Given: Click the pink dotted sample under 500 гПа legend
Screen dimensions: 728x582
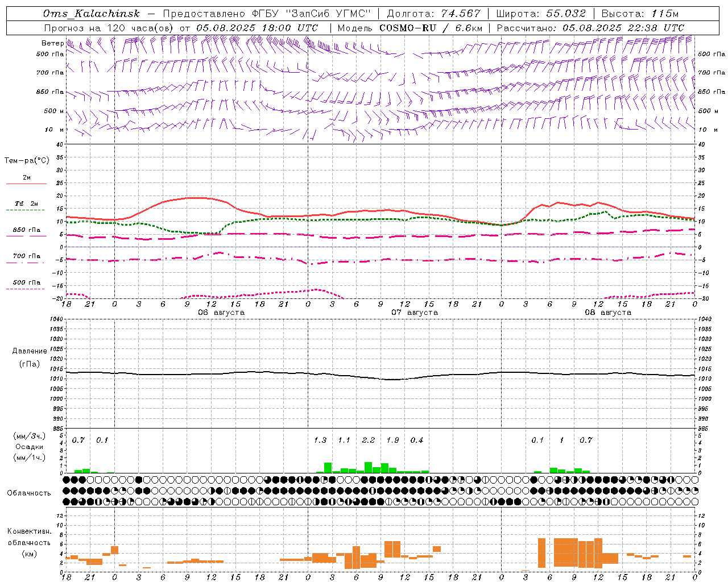Looking at the screenshot, I should click(x=25, y=289).
